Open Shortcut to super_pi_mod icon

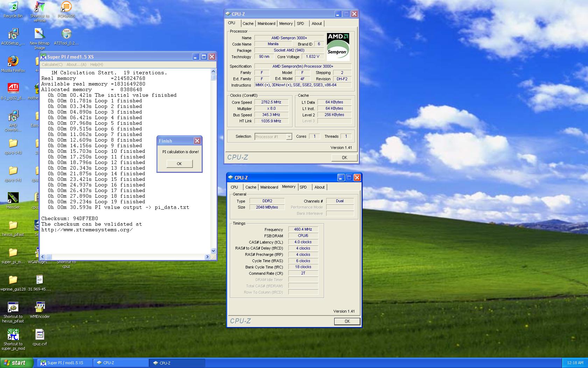(13, 340)
